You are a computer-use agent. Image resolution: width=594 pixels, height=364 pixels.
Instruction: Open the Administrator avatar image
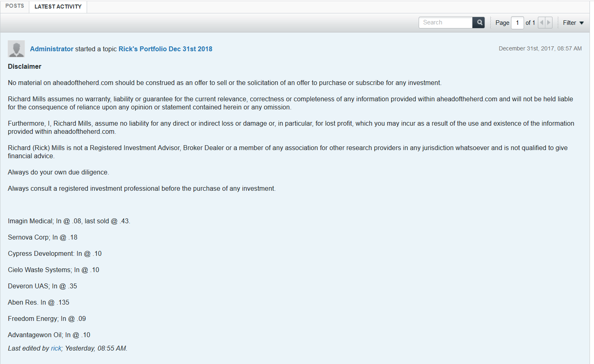(16, 49)
